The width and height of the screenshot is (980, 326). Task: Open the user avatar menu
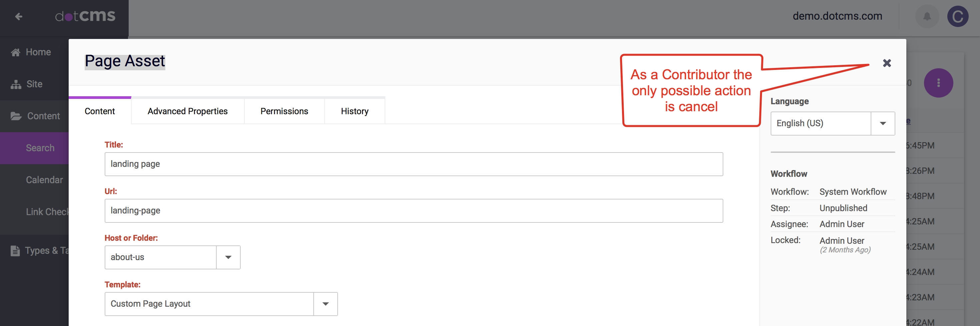pyautogui.click(x=958, y=16)
